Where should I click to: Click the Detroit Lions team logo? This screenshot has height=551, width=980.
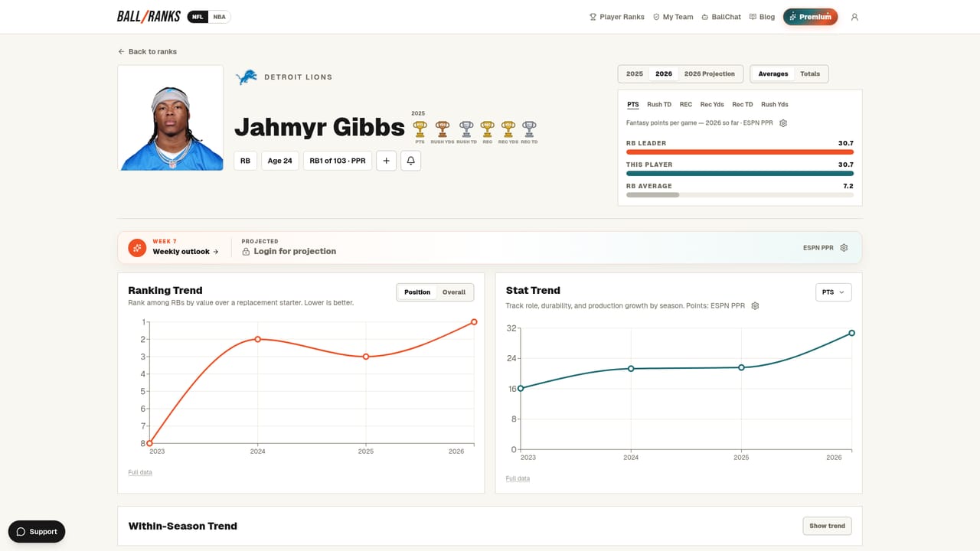(x=246, y=77)
